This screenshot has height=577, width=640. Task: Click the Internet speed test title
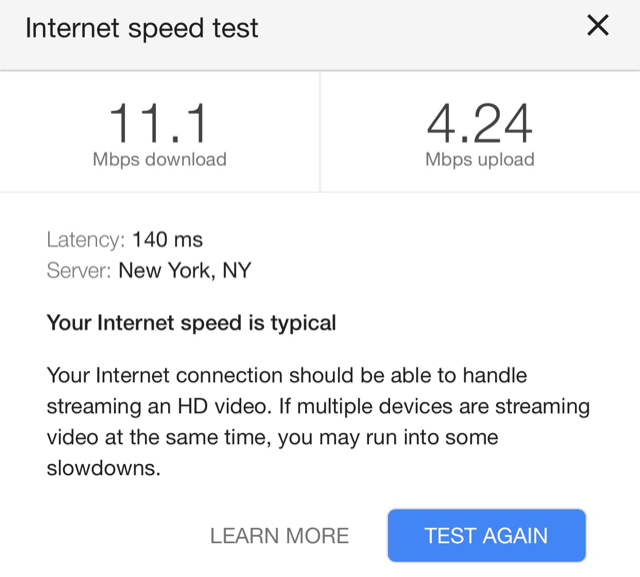click(142, 29)
